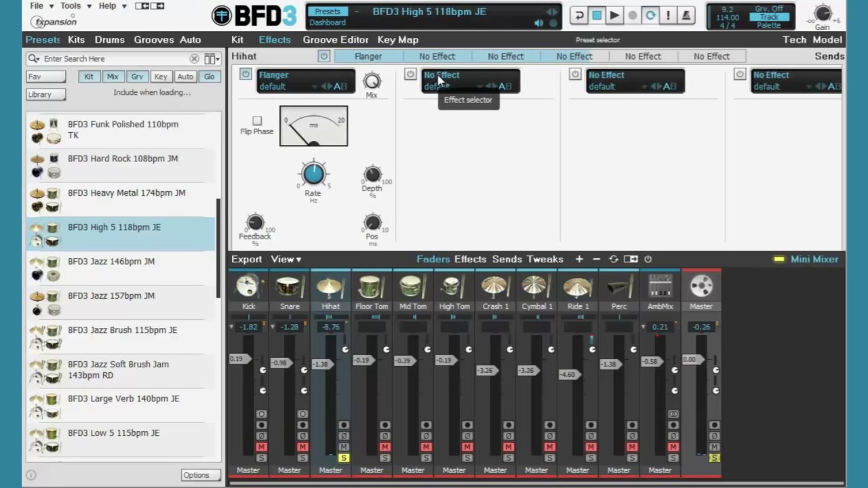
Task: Expand the AmbMix channel disclosure triangle
Action: [x=645, y=327]
